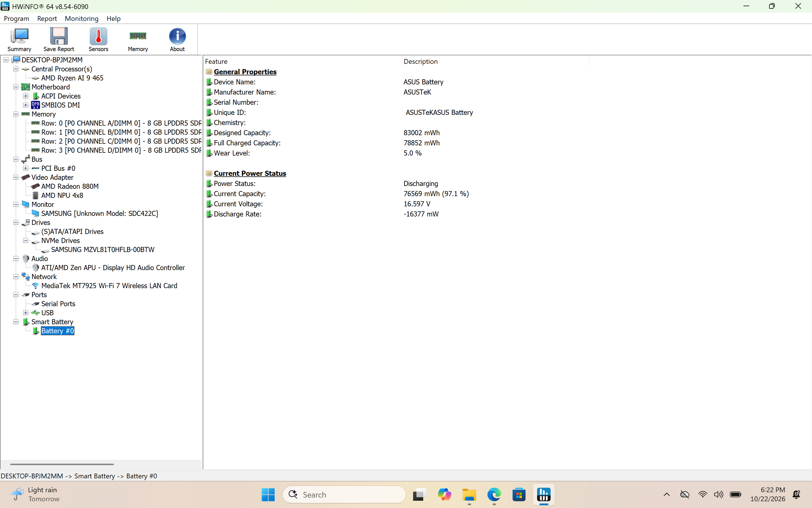
Task: Click the tree pane horizontal scrollbar
Action: pyautogui.click(x=62, y=464)
